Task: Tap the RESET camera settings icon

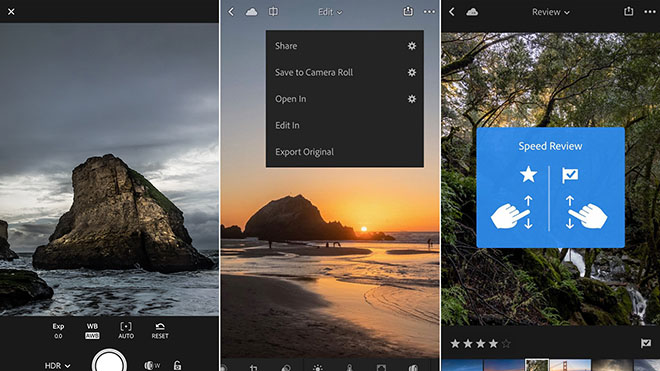Action: click(x=160, y=331)
